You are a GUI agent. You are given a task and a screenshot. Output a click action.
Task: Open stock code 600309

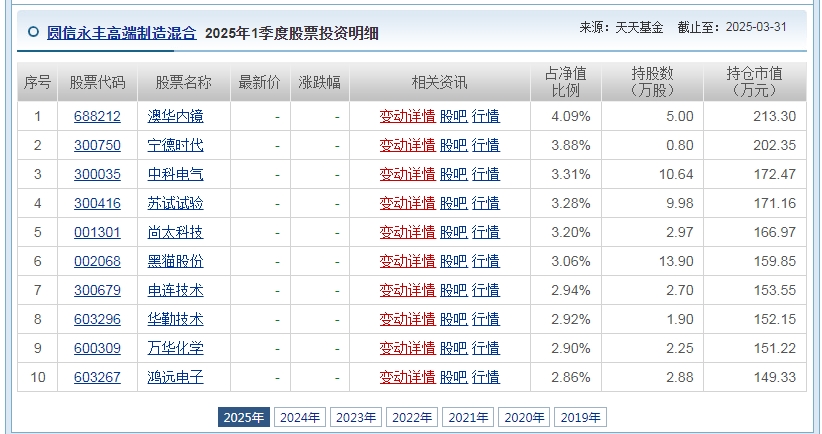[x=98, y=348]
